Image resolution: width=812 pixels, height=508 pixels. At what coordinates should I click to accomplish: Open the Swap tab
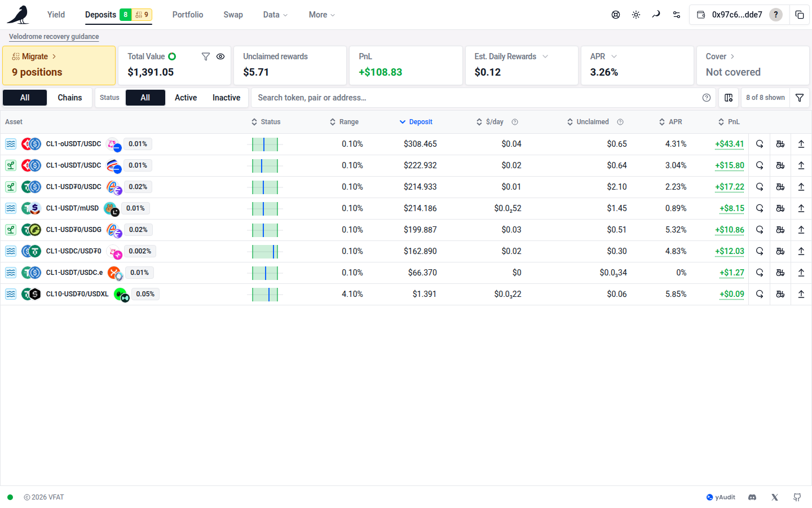coord(233,15)
